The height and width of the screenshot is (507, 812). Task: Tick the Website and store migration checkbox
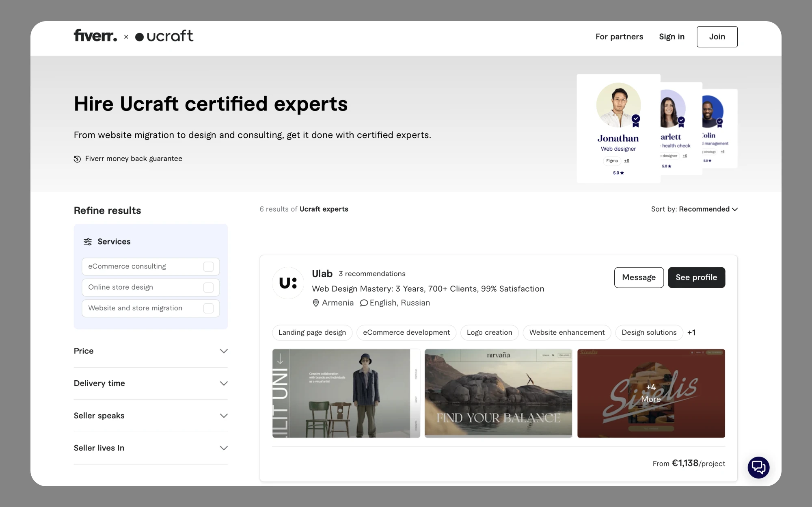point(208,308)
